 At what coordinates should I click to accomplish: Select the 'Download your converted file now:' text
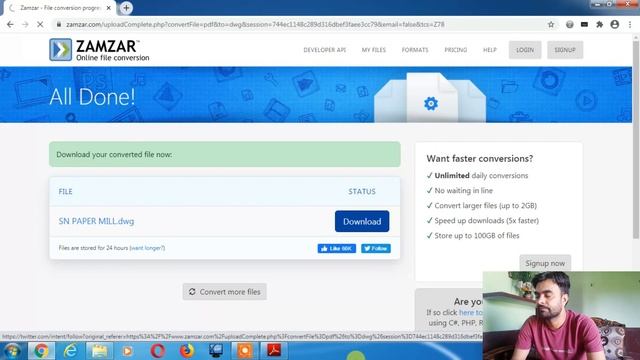[114, 154]
